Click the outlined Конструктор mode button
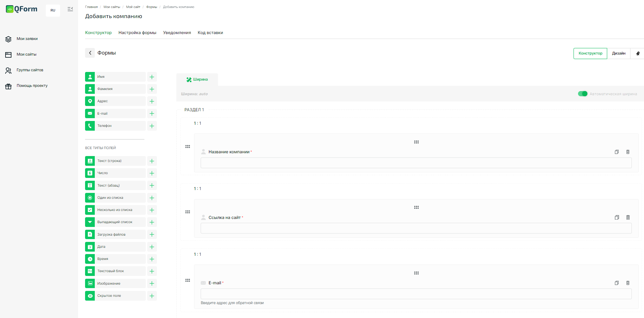644x318 pixels. pyautogui.click(x=590, y=54)
